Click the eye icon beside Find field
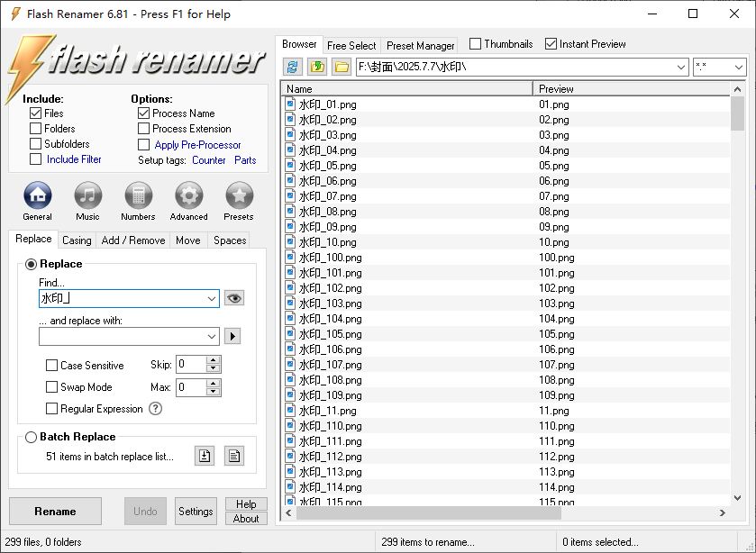Screen dimensions: 756x553 234,298
